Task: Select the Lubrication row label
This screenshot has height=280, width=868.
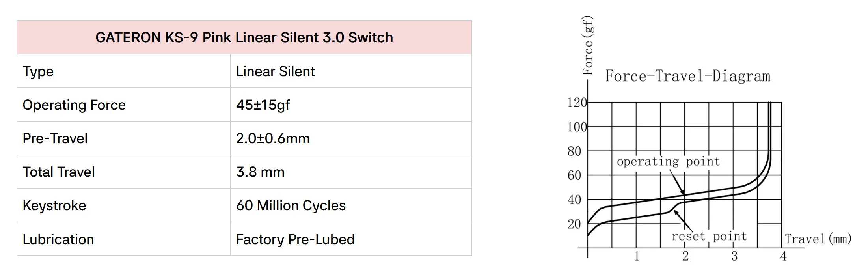Action: (58, 239)
